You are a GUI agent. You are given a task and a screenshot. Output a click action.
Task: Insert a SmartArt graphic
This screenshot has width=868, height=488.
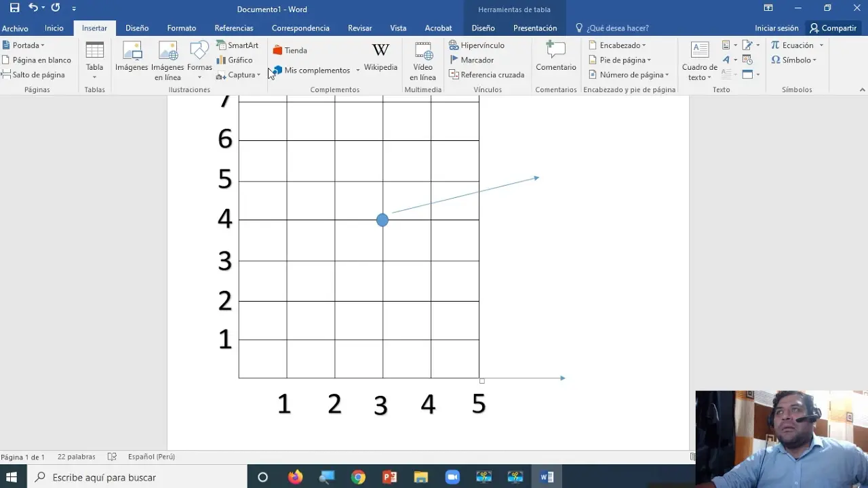(237, 45)
